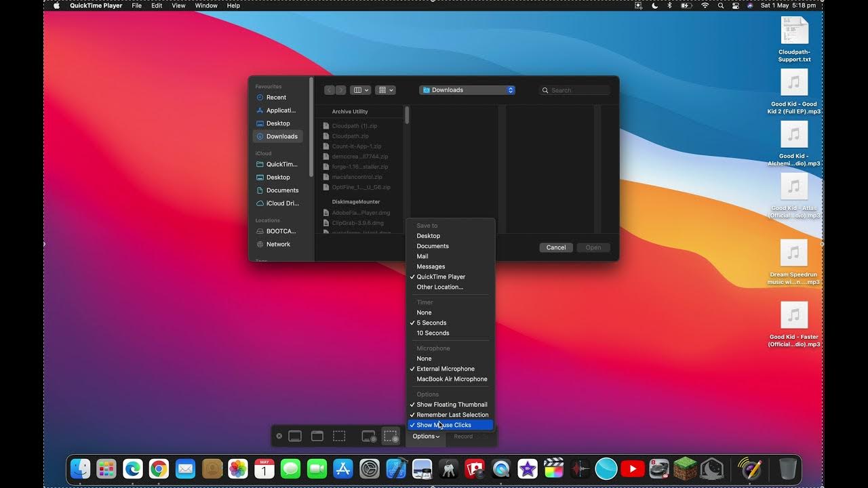Launch Xcode from the Dock
The width and height of the screenshot is (868, 488).
pyautogui.click(x=396, y=468)
